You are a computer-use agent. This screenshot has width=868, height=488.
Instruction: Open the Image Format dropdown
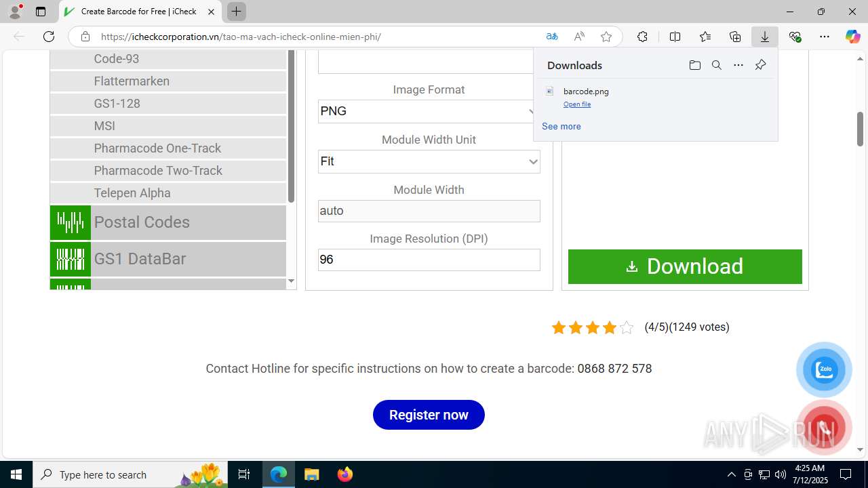(x=429, y=111)
